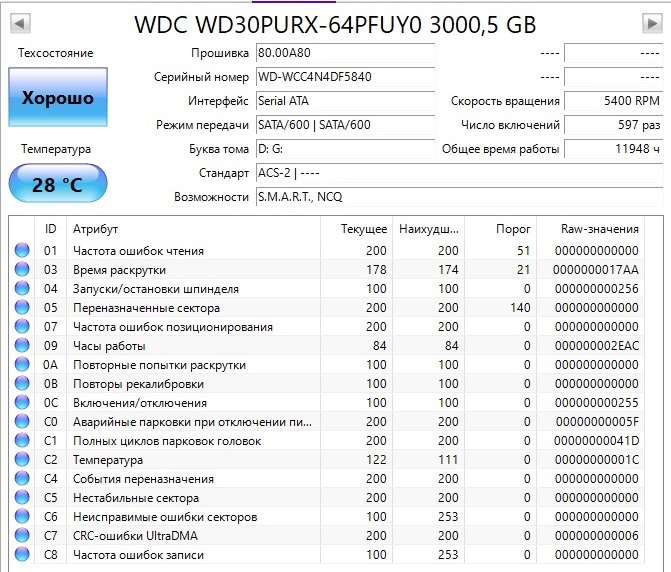Select Повторные попытки раскрутки attribute
The width and height of the screenshot is (671, 572).
[159, 365]
